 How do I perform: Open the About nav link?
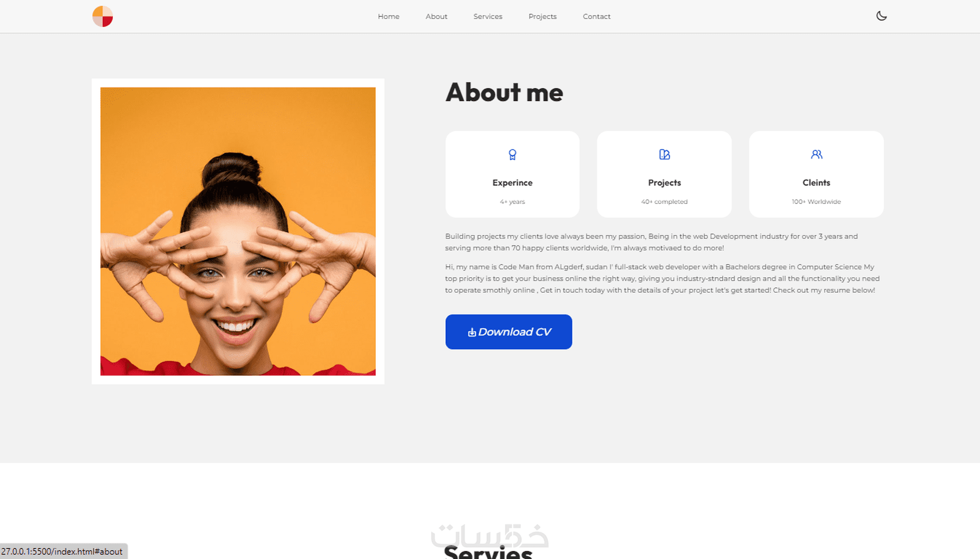[x=436, y=17]
